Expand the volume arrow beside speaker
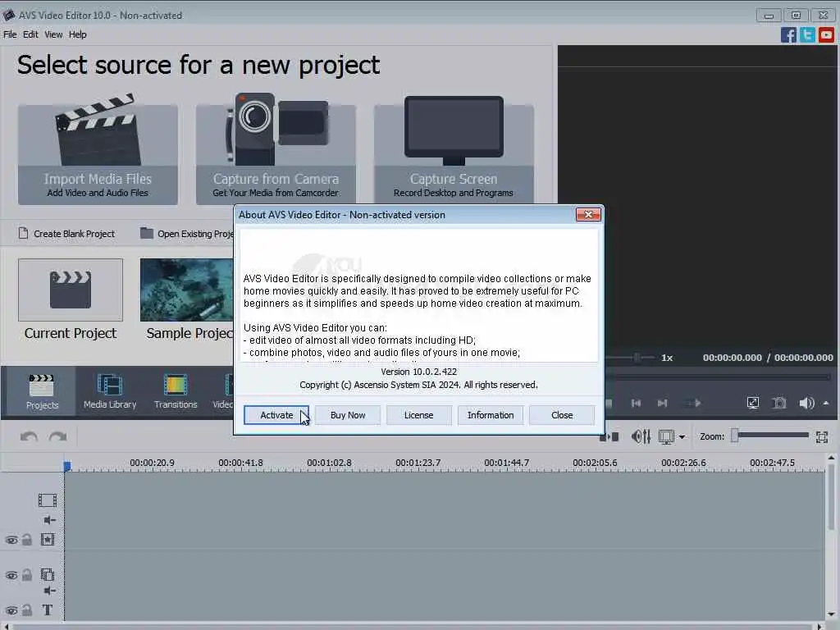 click(x=826, y=403)
